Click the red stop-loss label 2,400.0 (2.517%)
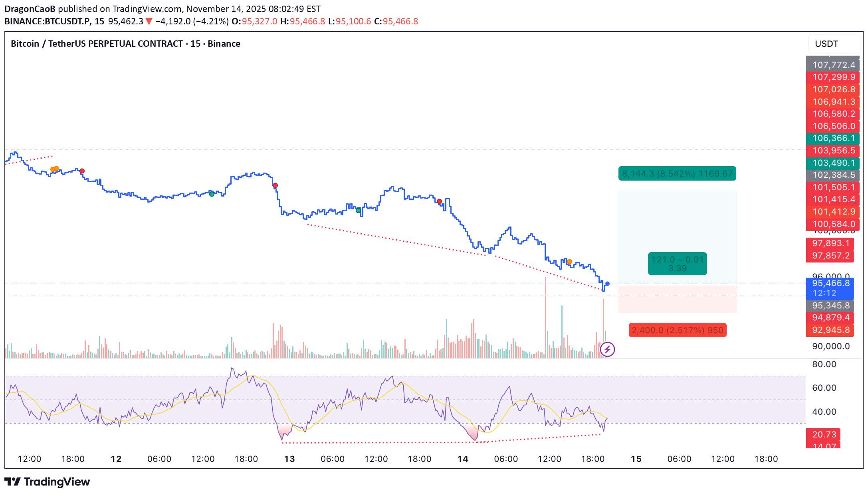 677,330
